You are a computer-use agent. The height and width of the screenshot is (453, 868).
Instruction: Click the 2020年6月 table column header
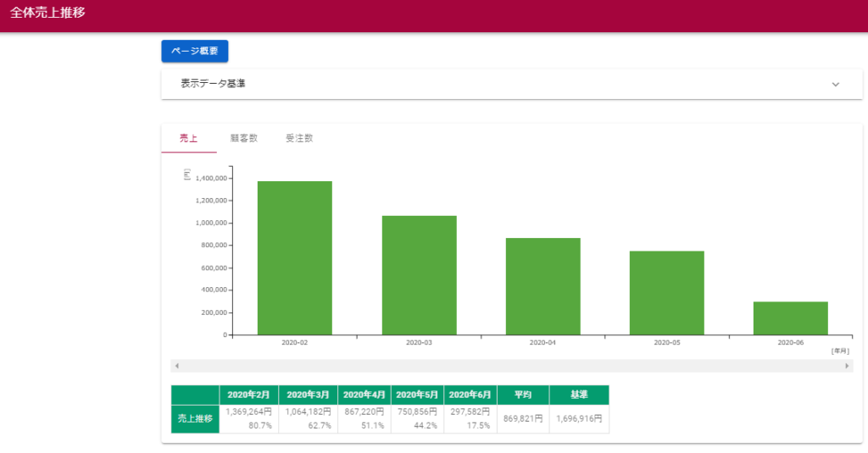[470, 395]
